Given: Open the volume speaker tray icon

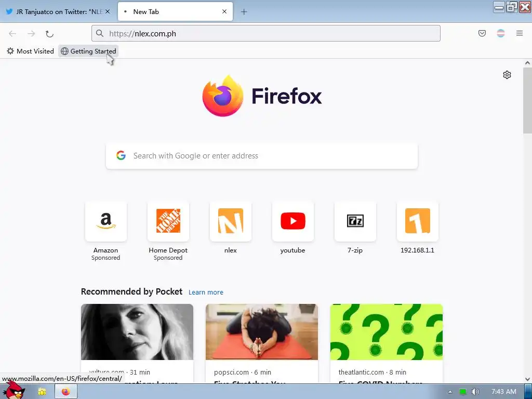Looking at the screenshot, I should tap(475, 392).
